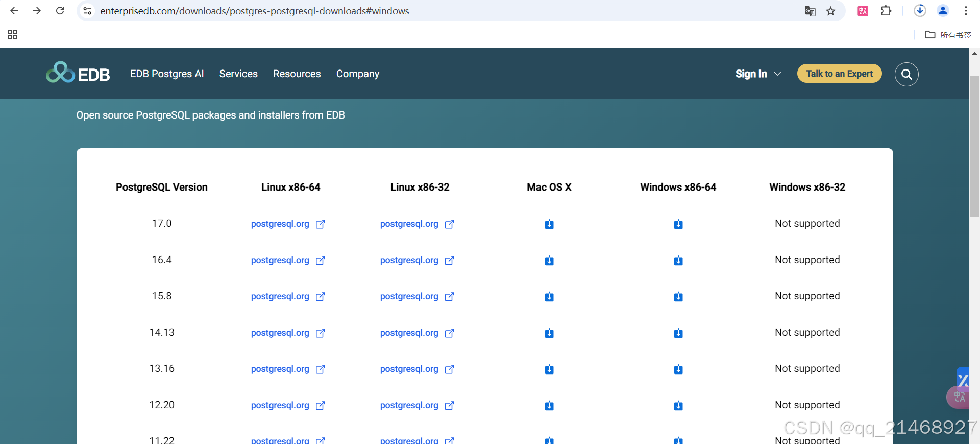Viewport: 980px width, 444px height.
Task: Download PostgreSQL 14.13 for Windows x86-64
Action: click(x=678, y=333)
